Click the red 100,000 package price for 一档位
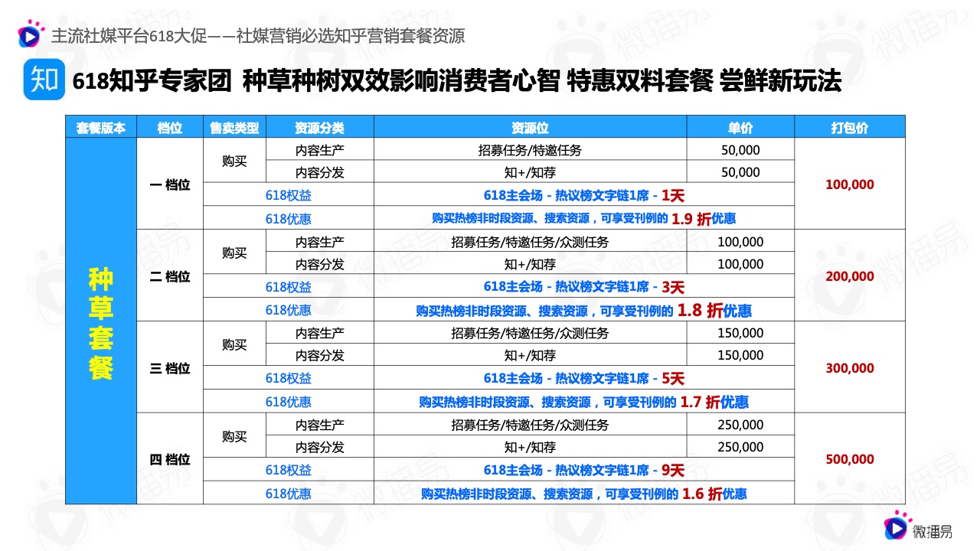Viewport: 980px width, 551px height. [x=850, y=184]
